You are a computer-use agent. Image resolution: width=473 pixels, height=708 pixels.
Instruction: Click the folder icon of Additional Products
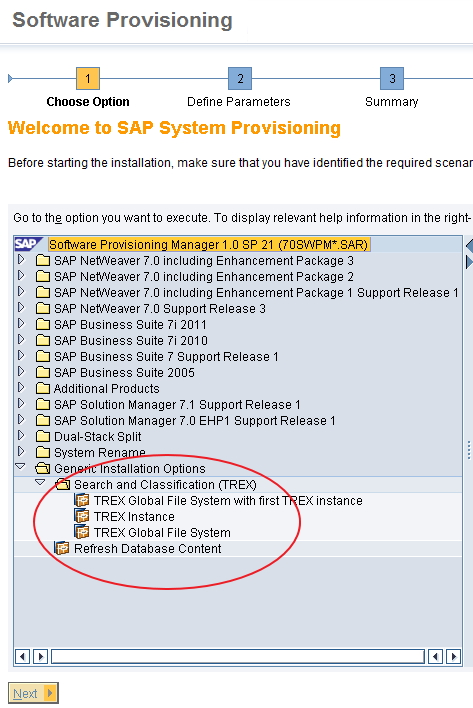43,388
